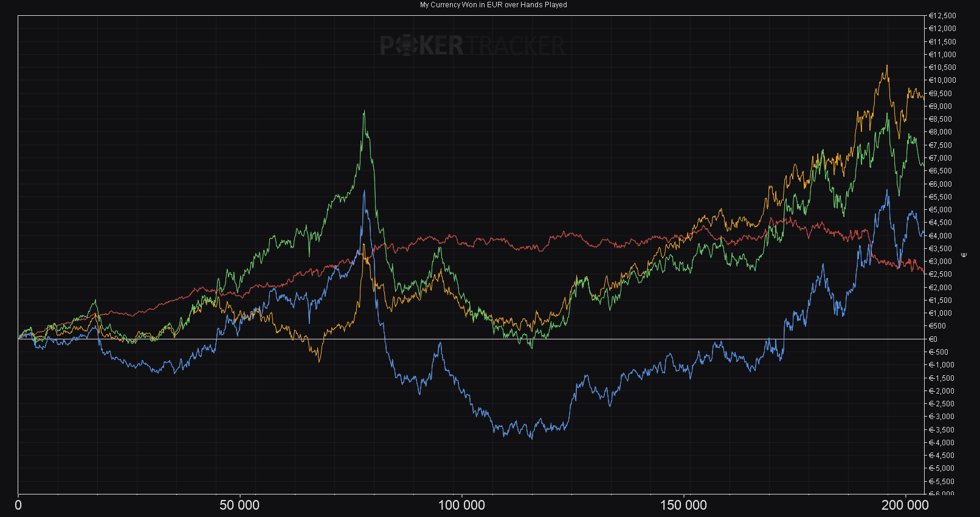Click the €0 y-axis label

933,339
